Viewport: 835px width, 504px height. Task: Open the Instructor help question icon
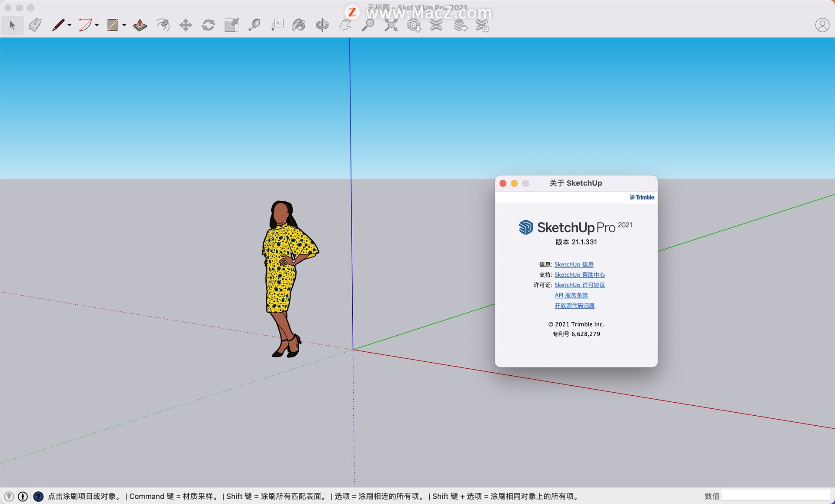(38, 496)
